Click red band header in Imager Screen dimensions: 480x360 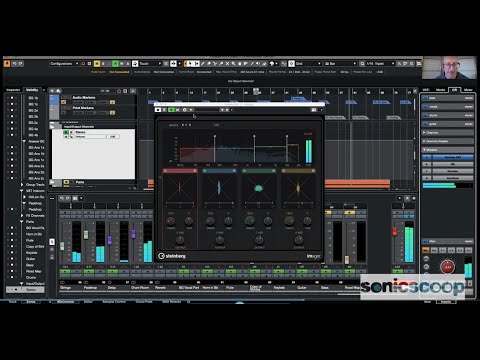(x=180, y=171)
